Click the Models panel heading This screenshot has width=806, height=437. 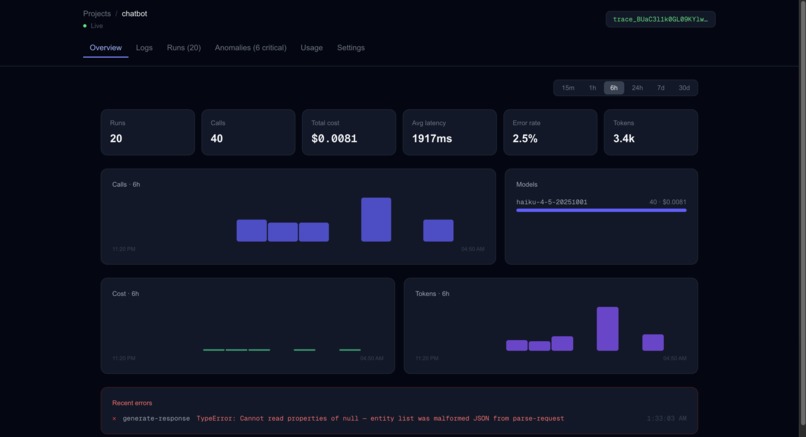526,185
